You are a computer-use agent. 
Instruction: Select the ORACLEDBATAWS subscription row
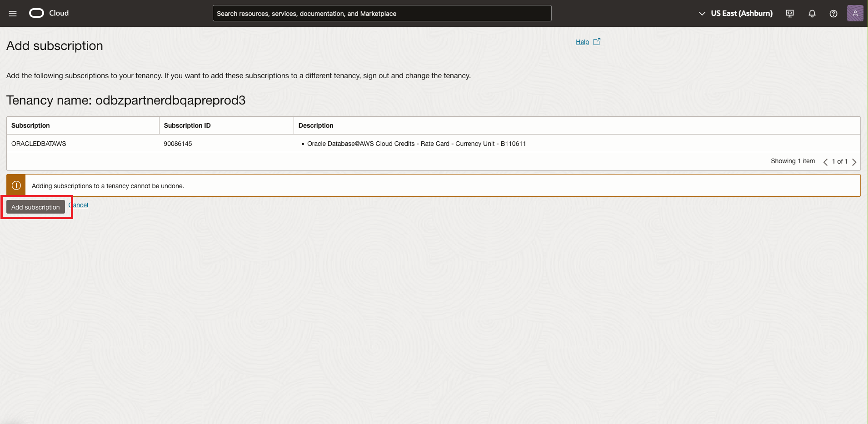point(39,144)
